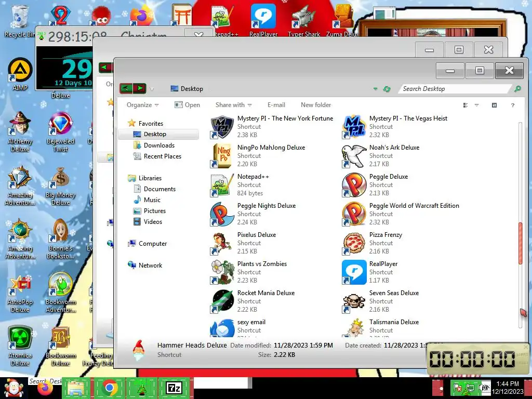Open Chrome from the taskbar
Screen dimensions: 532x399
109,388
